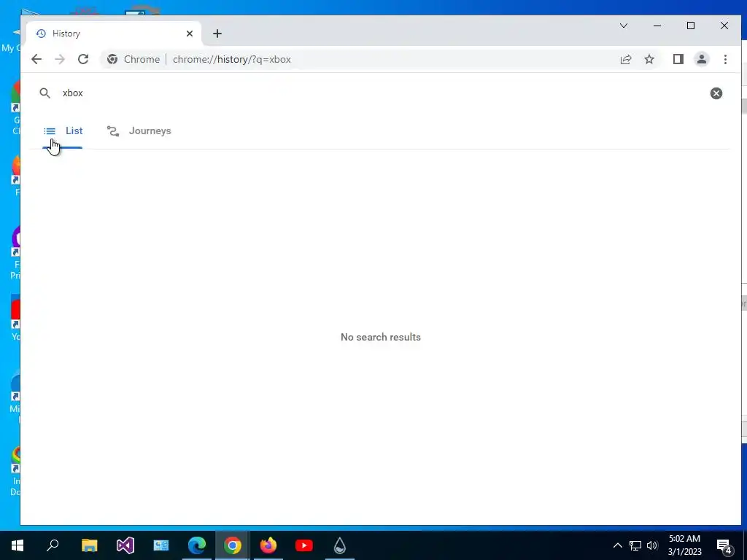This screenshot has width=747, height=560.
Task: Click the xbox search history field
Action: [381, 93]
